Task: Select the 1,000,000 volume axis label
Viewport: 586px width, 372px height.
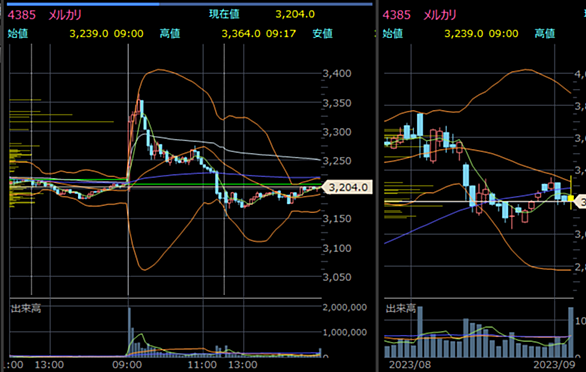Action: (345, 332)
